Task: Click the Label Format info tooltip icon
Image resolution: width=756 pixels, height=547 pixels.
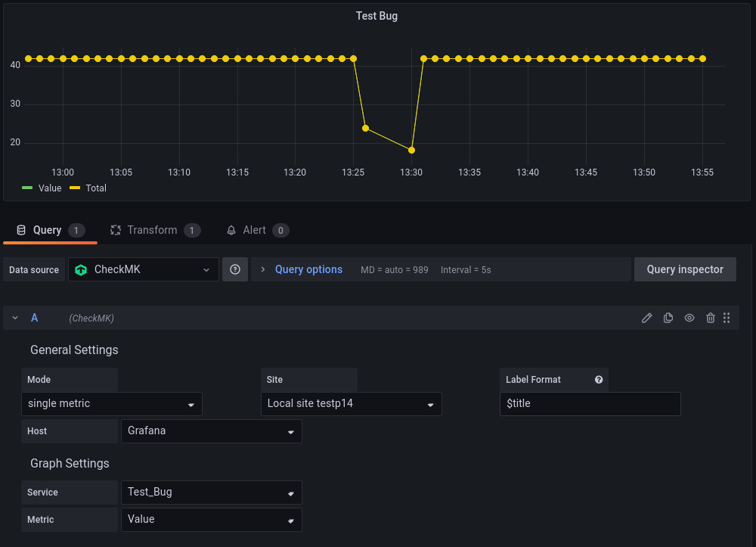Action: pyautogui.click(x=599, y=380)
